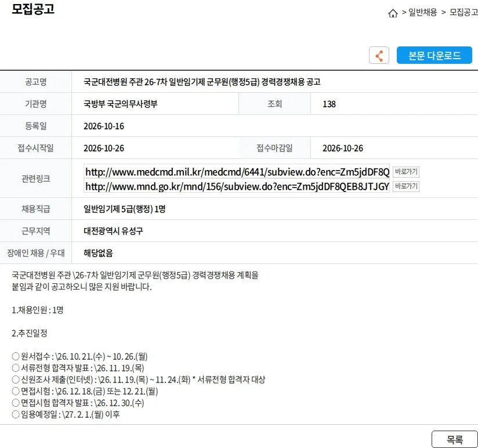Click the red share icon button
The width and height of the screenshot is (478, 448).
(379, 55)
